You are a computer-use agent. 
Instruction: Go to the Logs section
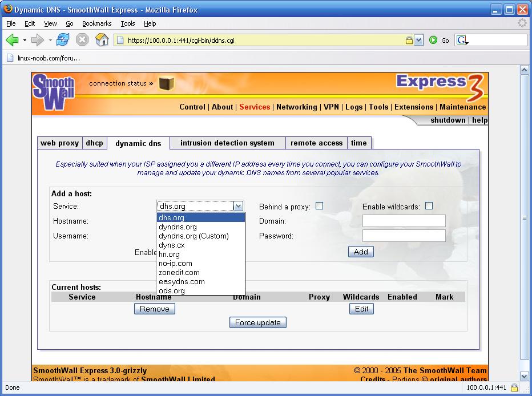[354, 107]
